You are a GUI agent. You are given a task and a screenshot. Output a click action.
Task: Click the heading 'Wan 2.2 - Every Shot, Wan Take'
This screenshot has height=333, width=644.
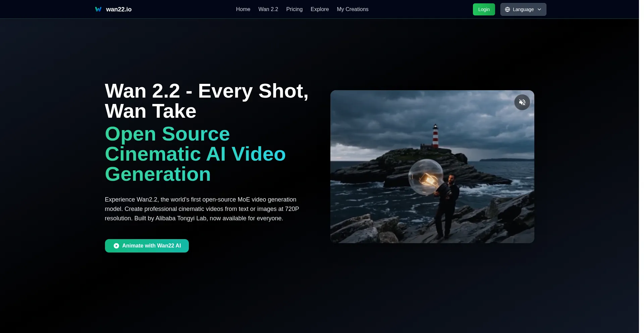coord(207,101)
